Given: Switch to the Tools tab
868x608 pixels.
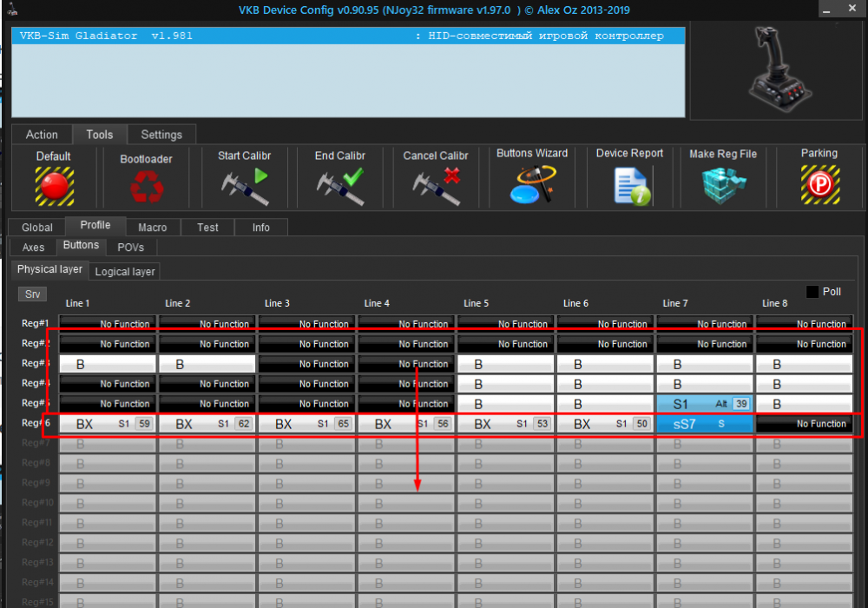Looking at the screenshot, I should pyautogui.click(x=100, y=135).
